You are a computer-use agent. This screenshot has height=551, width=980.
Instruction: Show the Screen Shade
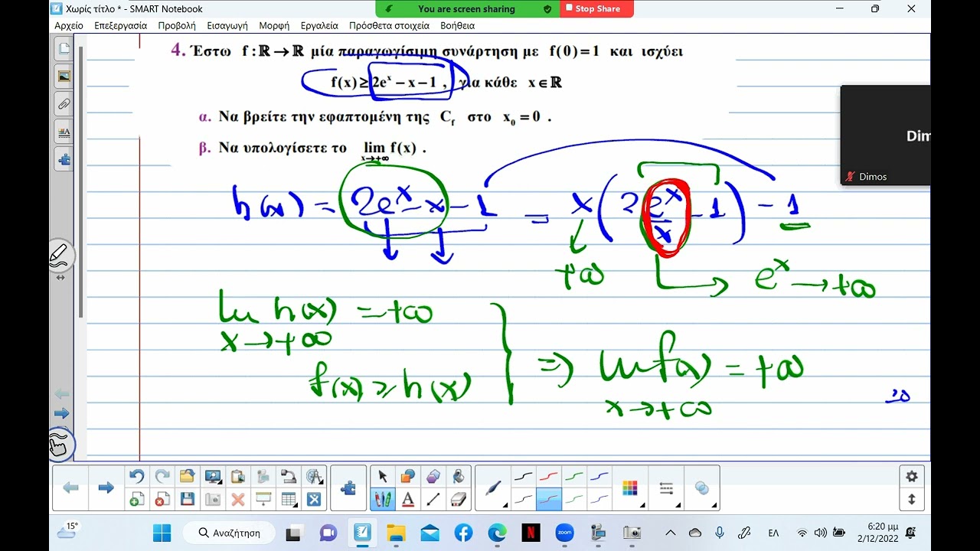point(263,499)
